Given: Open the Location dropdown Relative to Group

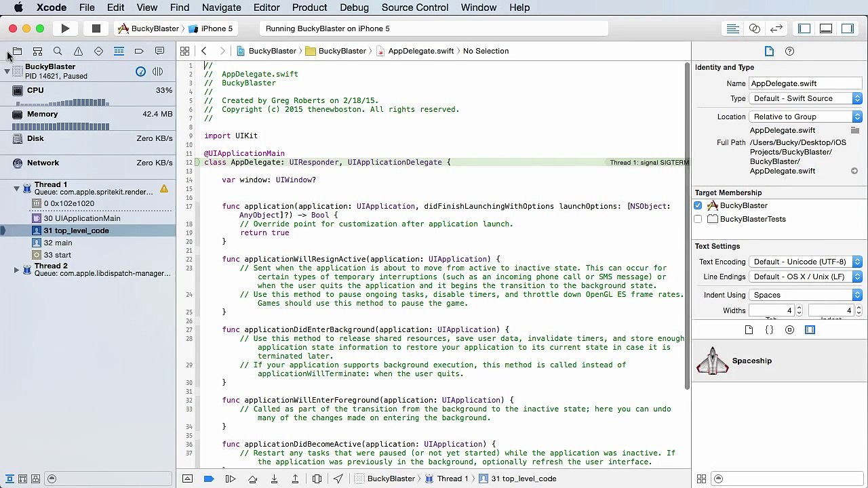Looking at the screenshot, I should [x=806, y=117].
